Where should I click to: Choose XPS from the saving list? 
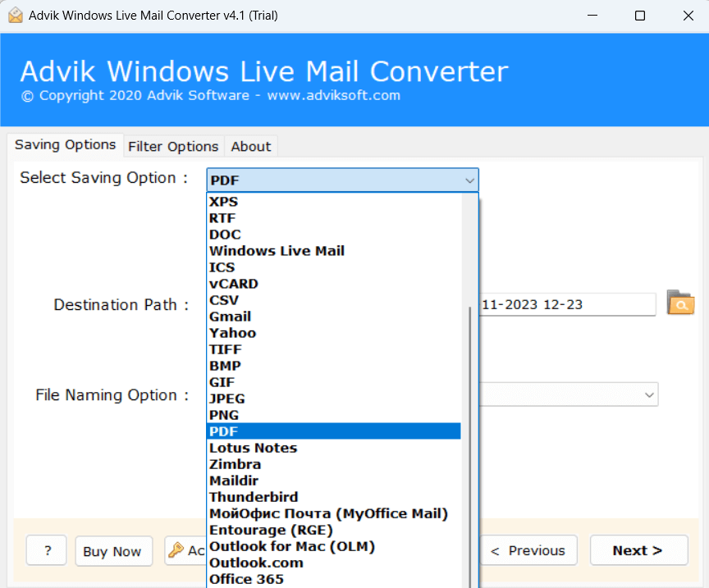coord(334,202)
